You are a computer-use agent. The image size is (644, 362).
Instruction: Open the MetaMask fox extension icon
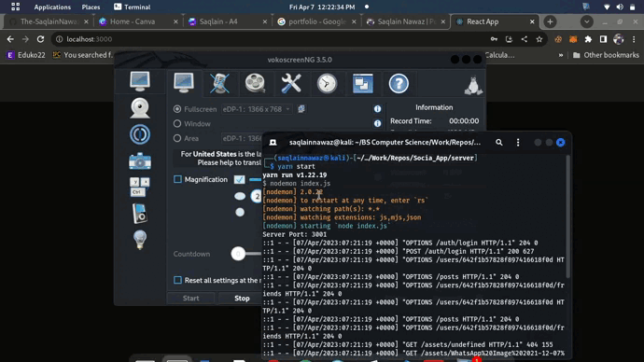point(573,39)
